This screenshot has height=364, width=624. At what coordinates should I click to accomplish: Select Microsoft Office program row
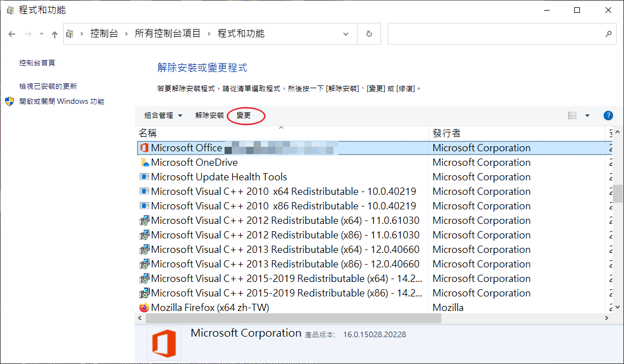coord(374,148)
